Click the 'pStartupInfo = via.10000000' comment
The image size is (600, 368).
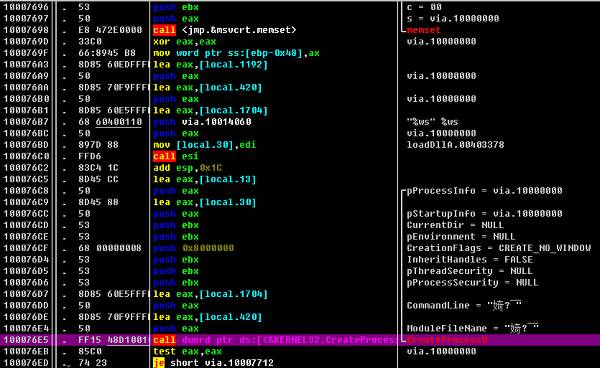click(484, 213)
